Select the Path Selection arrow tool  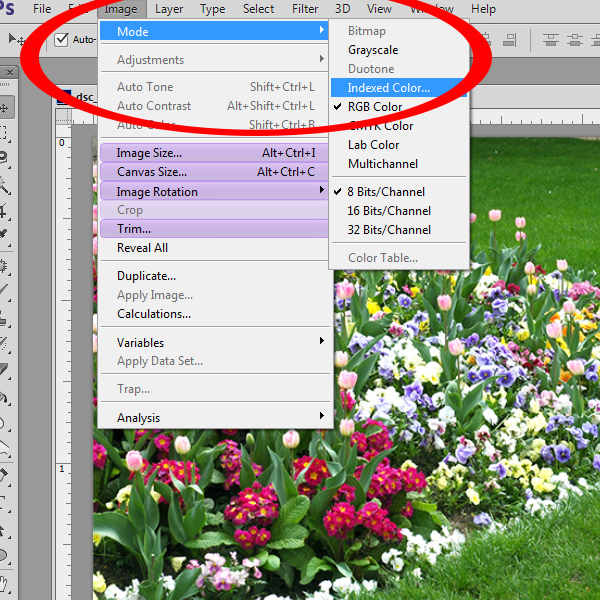tap(4, 530)
